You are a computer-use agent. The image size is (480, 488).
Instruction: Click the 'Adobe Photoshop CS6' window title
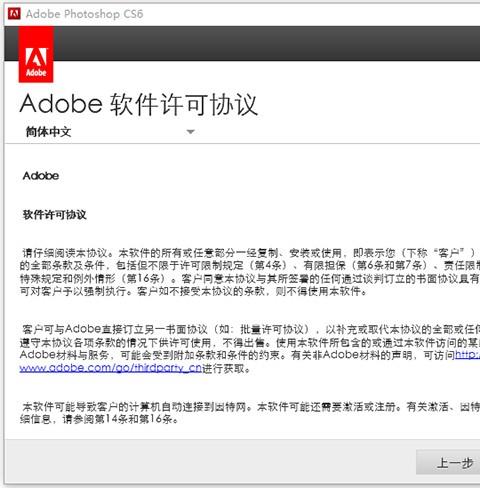pyautogui.click(x=85, y=14)
